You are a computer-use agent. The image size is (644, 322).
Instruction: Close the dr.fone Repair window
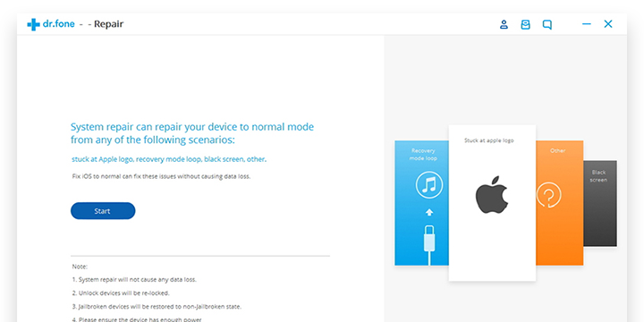point(608,24)
